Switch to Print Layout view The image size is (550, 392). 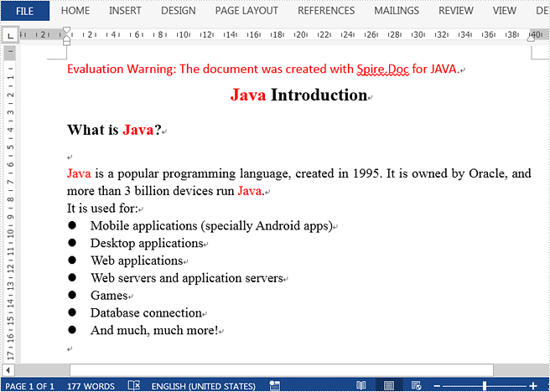pyautogui.click(x=388, y=385)
